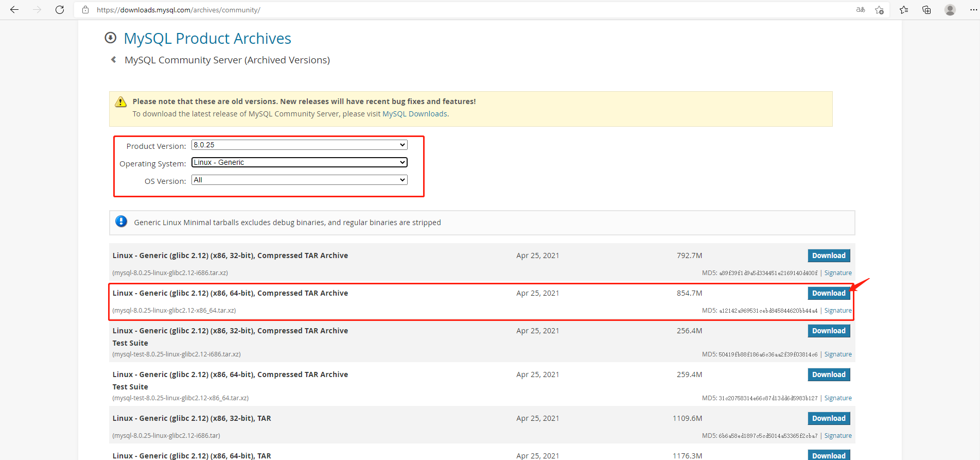The width and height of the screenshot is (980, 460).
Task: Follow the MySQL Downloads link
Action: 415,114
